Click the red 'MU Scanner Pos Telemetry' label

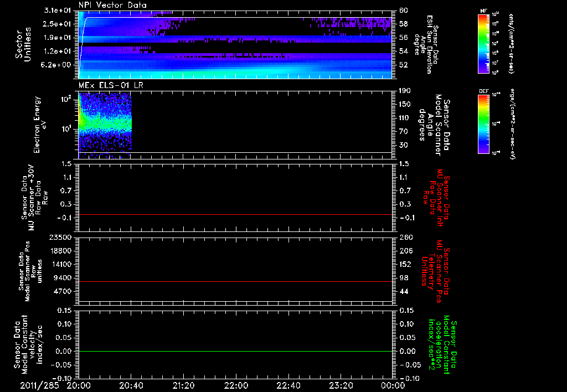click(x=435, y=271)
